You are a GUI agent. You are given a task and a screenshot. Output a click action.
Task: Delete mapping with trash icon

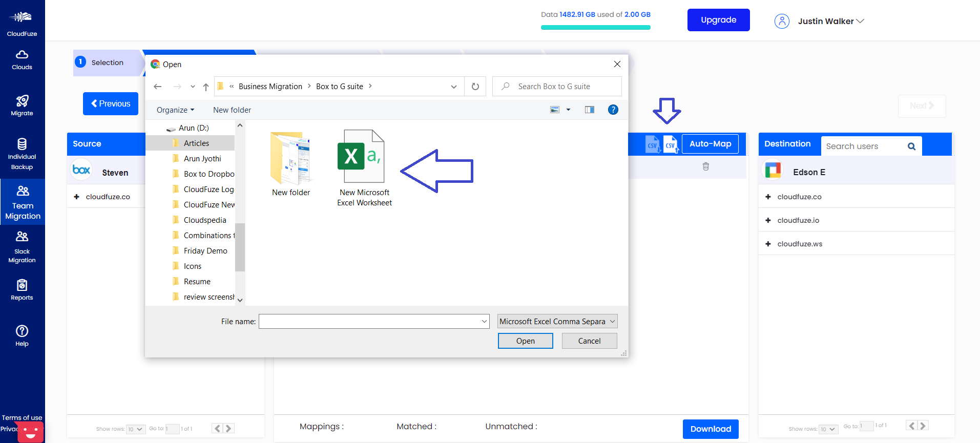point(705,166)
